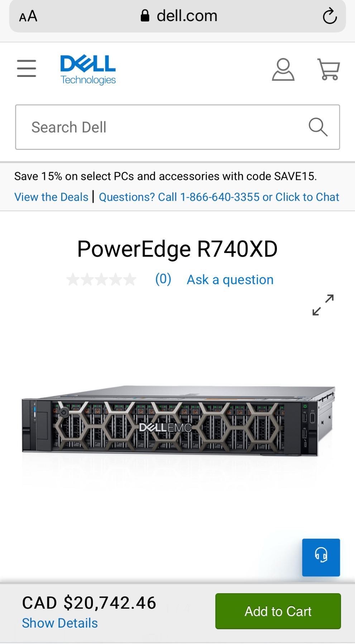Reload the page with refresh icon

330,16
